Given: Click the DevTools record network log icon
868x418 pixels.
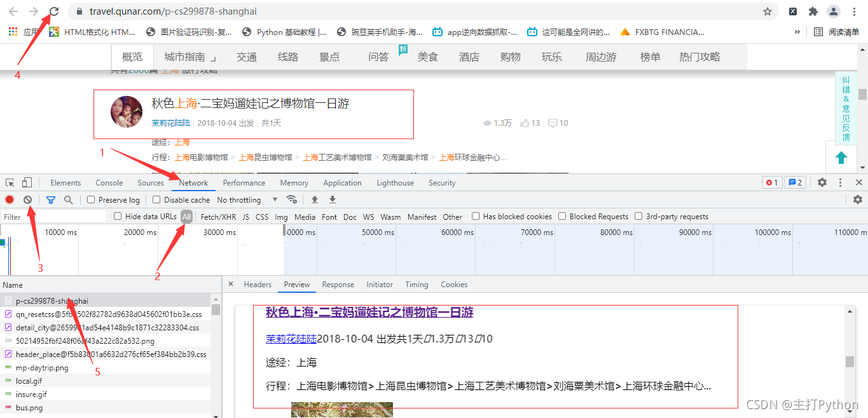Looking at the screenshot, I should [x=10, y=199].
